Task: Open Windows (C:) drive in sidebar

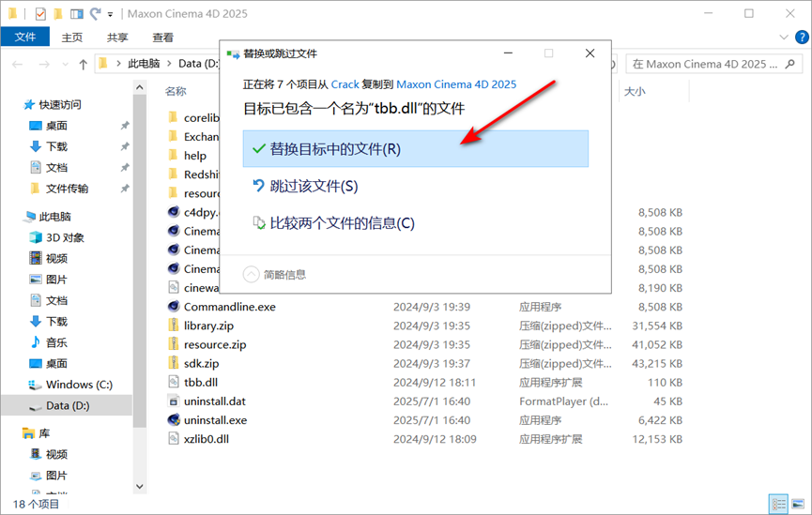Action: pyautogui.click(x=79, y=385)
